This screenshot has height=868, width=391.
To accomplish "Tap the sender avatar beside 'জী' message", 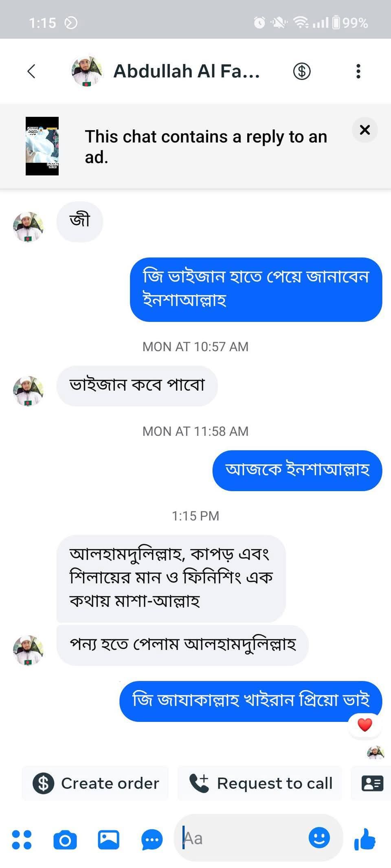I will pos(28,227).
